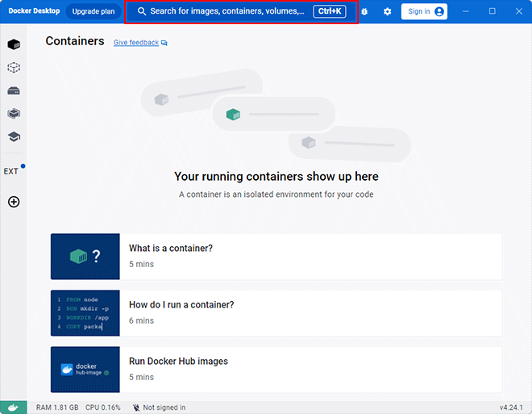Open the troubleshoot bug icon
The image size is (532, 414).
pos(364,11)
